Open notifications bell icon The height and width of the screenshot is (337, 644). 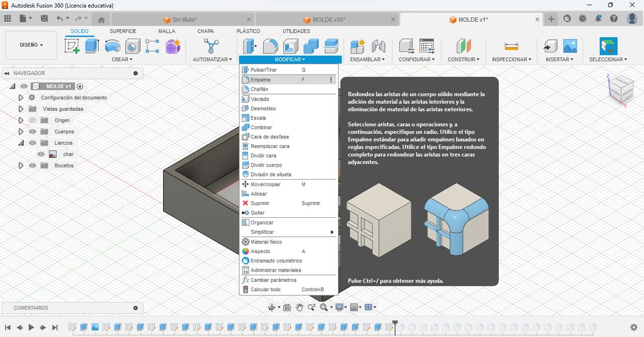pyautogui.click(x=598, y=19)
